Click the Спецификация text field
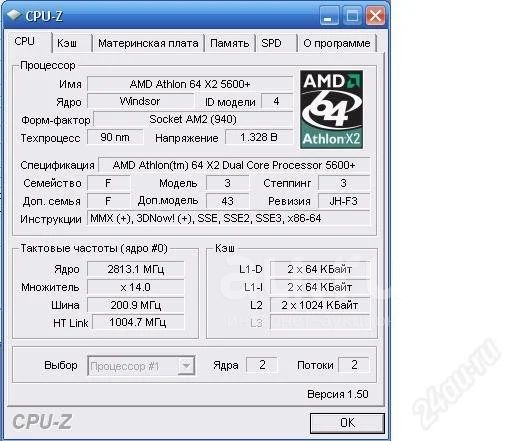The image size is (512, 441). (234, 165)
